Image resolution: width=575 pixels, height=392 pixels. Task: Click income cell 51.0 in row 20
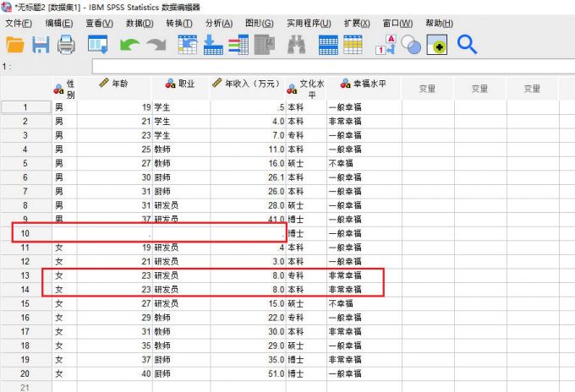tap(249, 373)
